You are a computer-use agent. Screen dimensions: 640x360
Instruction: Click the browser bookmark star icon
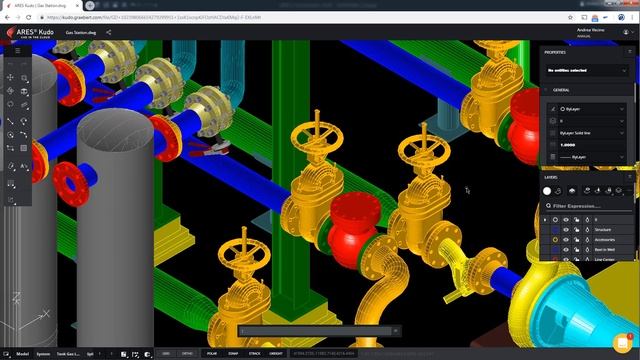click(571, 18)
